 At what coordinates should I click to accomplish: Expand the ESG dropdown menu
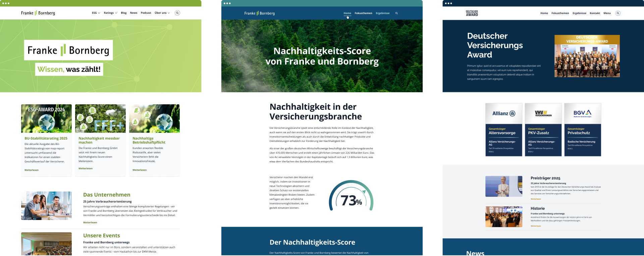click(96, 13)
